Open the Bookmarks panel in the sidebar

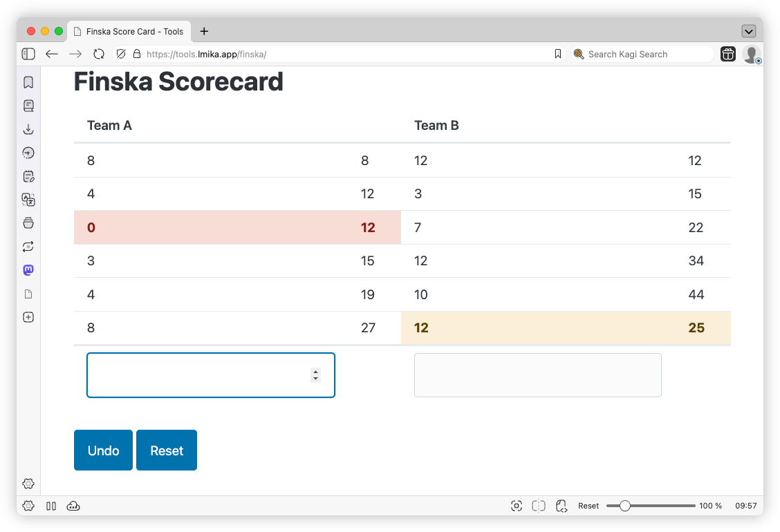[28, 82]
